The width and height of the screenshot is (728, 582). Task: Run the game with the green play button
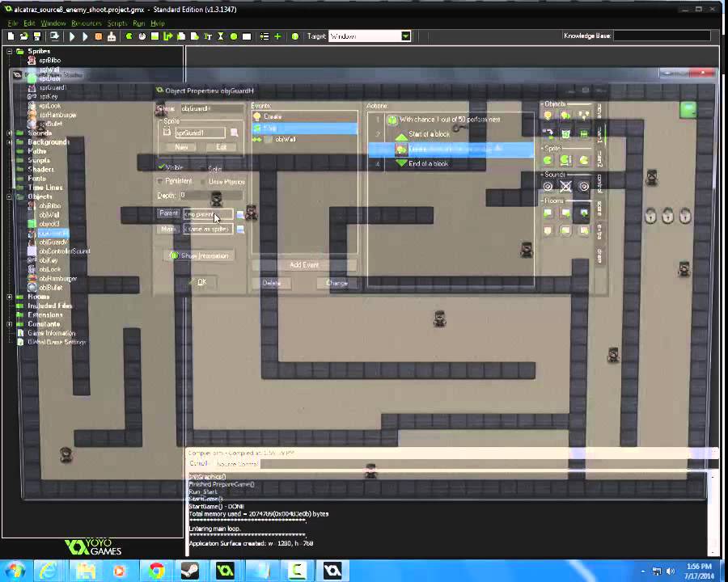(x=72, y=36)
